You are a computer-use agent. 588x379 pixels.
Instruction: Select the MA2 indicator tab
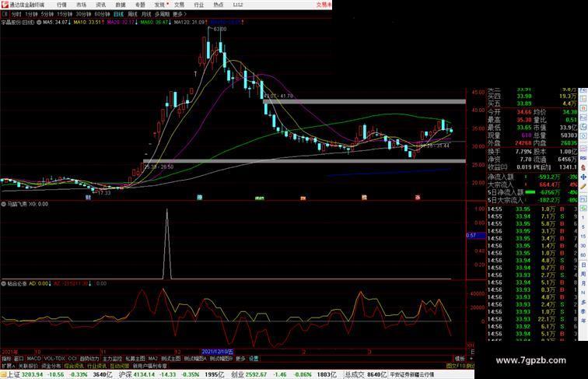pyautogui.click(x=152, y=359)
